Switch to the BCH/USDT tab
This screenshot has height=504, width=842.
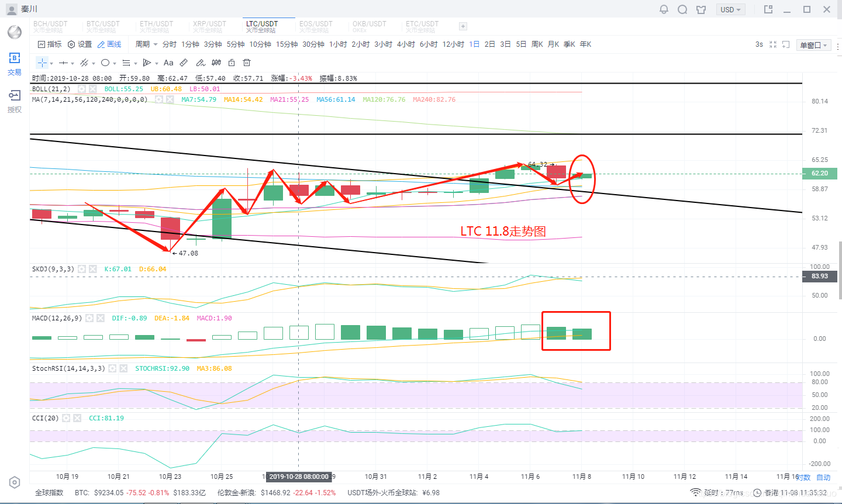coord(50,26)
